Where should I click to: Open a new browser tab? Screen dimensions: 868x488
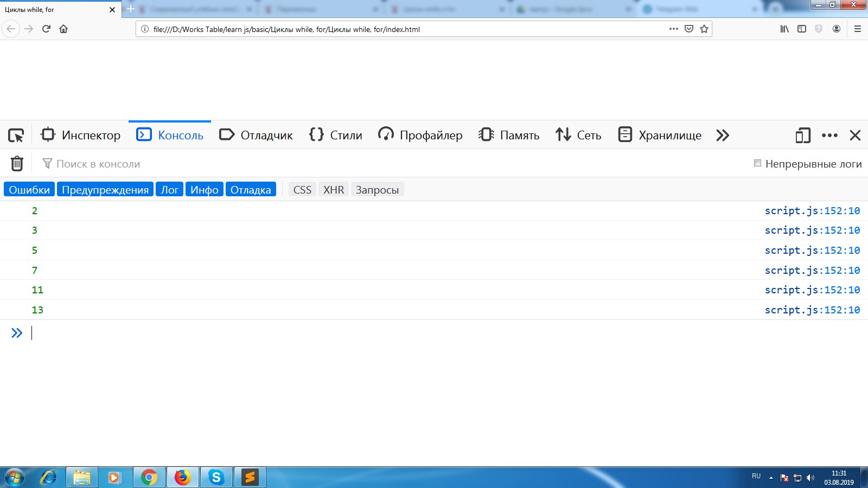(x=131, y=9)
